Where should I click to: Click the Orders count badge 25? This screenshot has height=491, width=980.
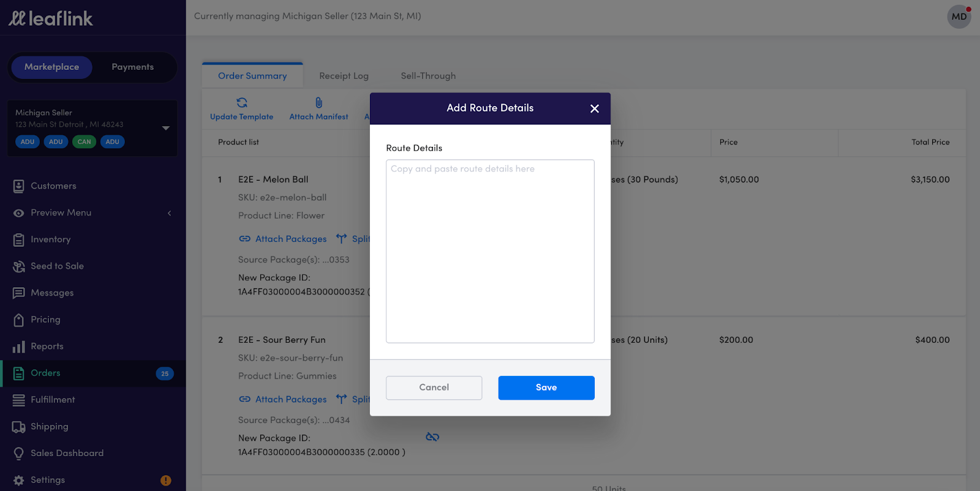tap(165, 373)
